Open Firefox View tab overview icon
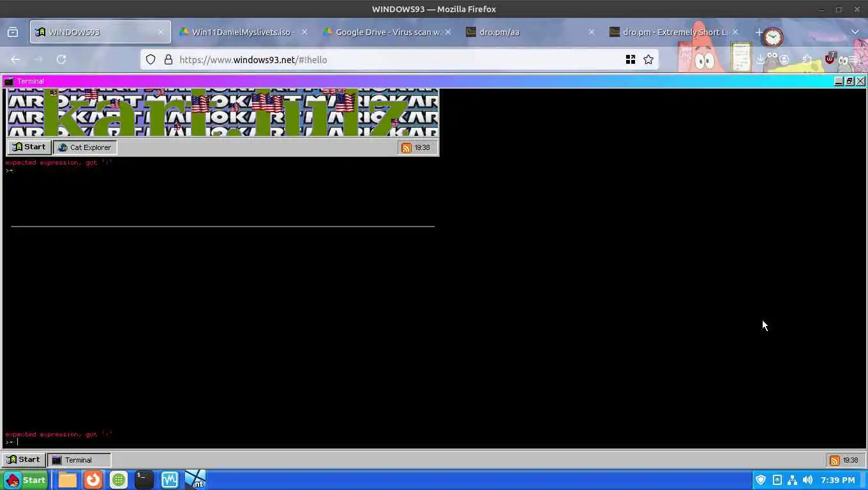Image resolution: width=868 pixels, height=490 pixels. tap(13, 32)
